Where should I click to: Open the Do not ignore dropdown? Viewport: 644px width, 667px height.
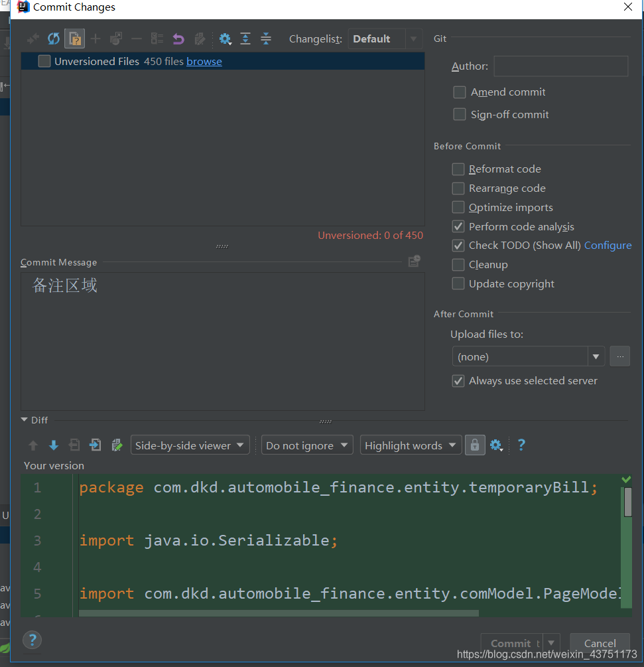point(307,445)
